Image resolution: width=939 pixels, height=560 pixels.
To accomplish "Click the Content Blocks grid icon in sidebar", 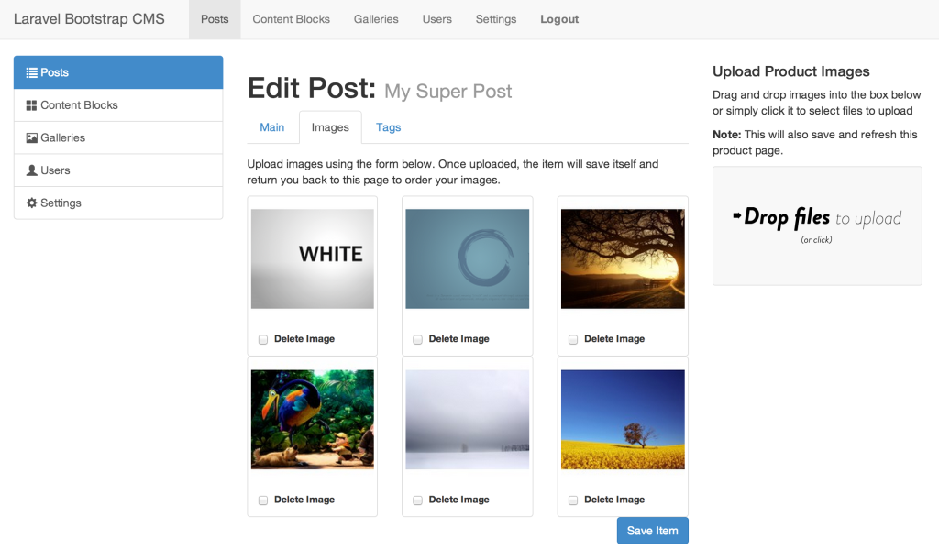I will (31, 105).
